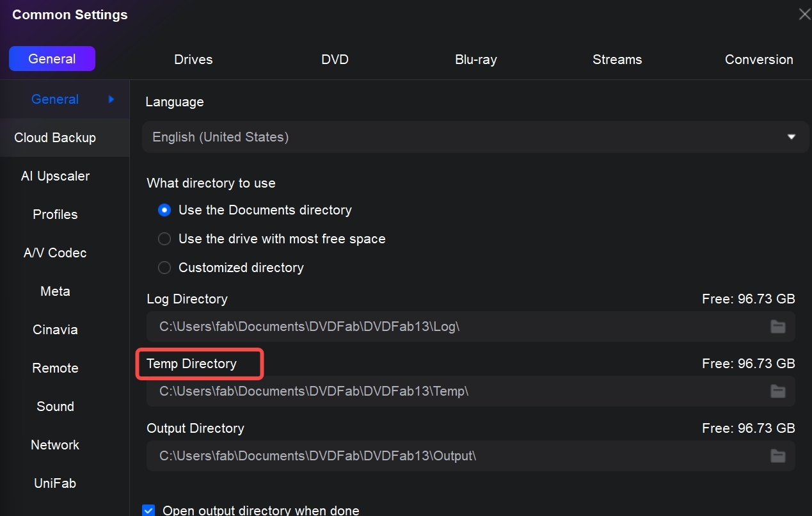Switch to the Conversion tab

pos(759,60)
